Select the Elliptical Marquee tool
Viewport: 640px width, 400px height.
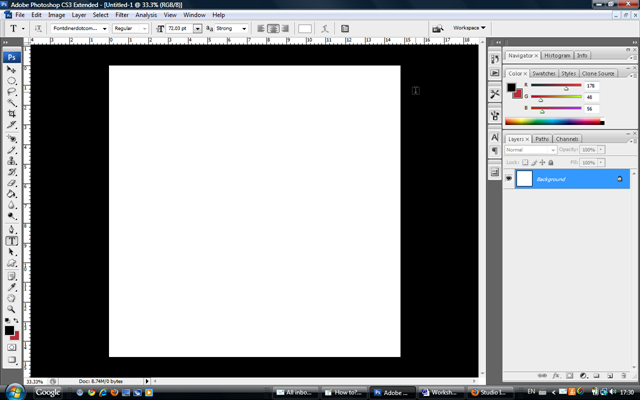[11, 81]
